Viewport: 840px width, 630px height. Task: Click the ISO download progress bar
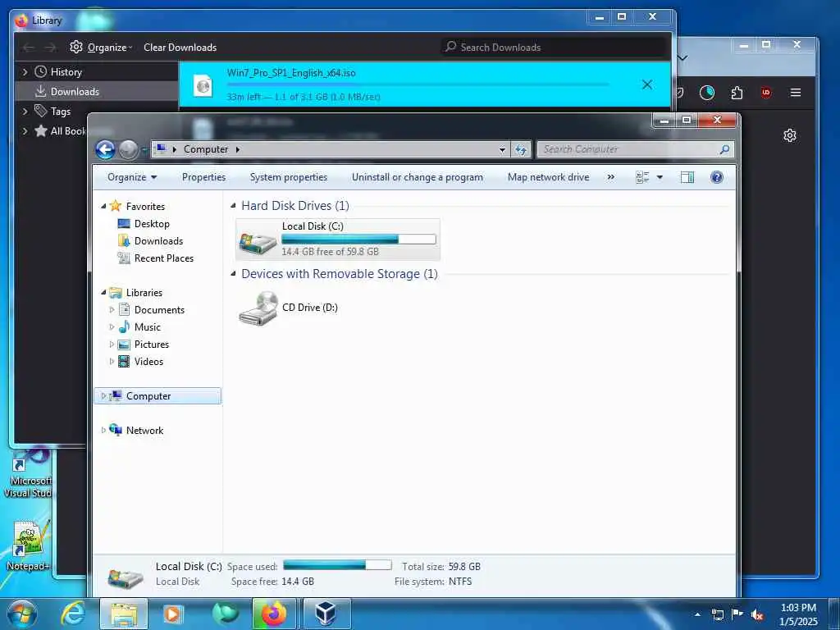418,84
